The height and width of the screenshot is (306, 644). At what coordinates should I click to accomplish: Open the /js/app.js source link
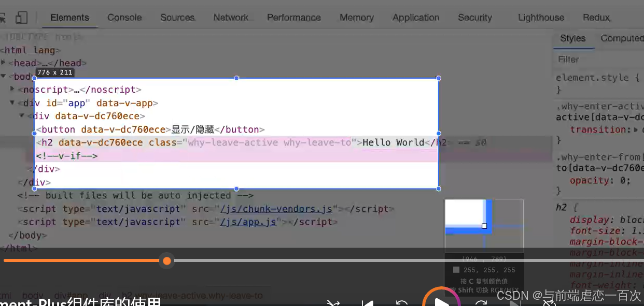248,222
